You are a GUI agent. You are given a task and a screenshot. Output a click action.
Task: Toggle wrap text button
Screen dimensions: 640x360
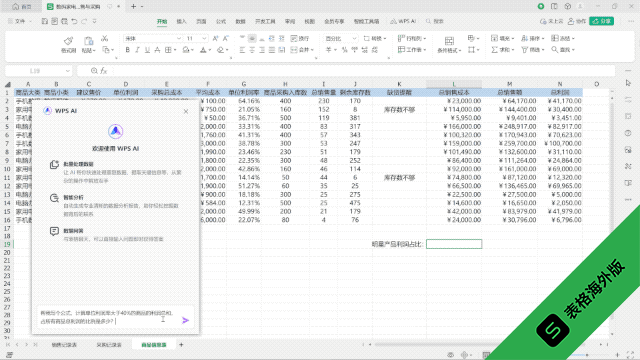click(300, 38)
